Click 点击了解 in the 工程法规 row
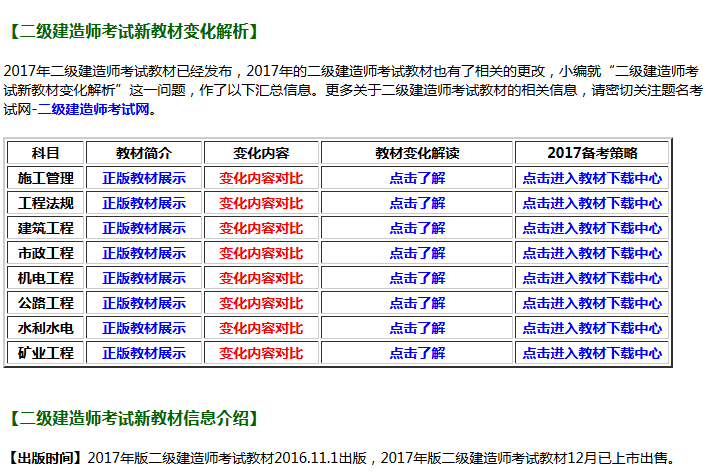 (417, 203)
